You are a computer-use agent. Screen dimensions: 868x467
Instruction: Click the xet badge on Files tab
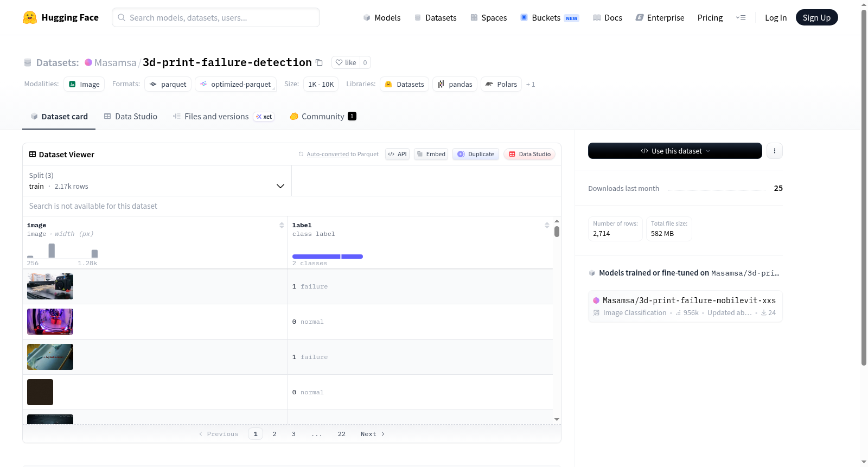pyautogui.click(x=264, y=117)
